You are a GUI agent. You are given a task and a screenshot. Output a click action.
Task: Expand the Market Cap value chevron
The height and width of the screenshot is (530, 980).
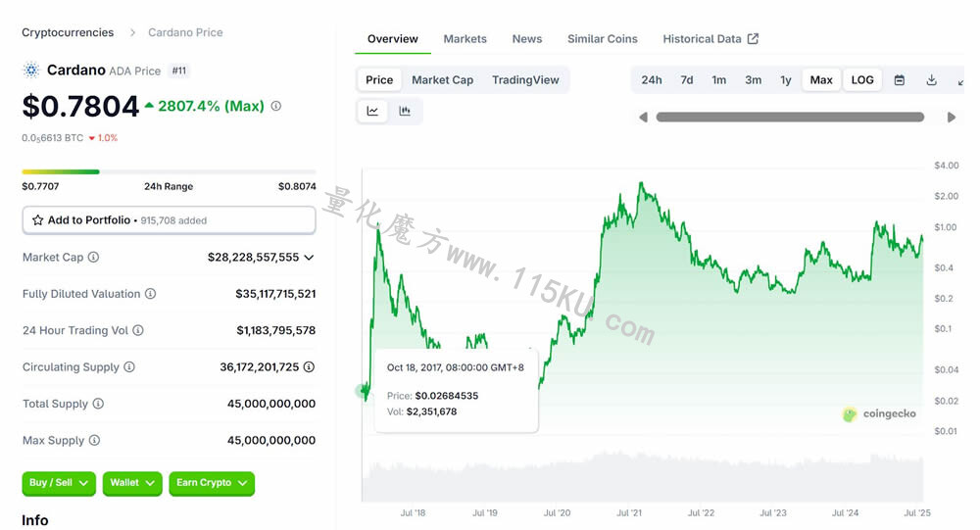309,257
